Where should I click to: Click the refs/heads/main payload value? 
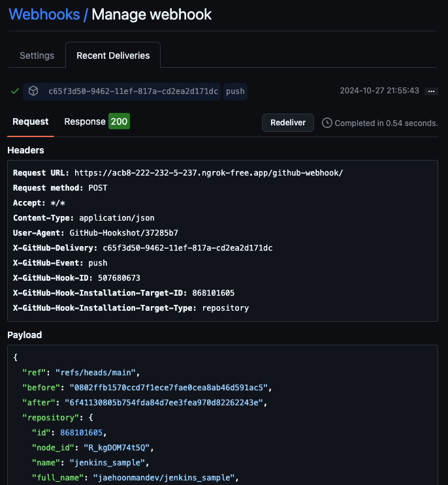(x=95, y=373)
